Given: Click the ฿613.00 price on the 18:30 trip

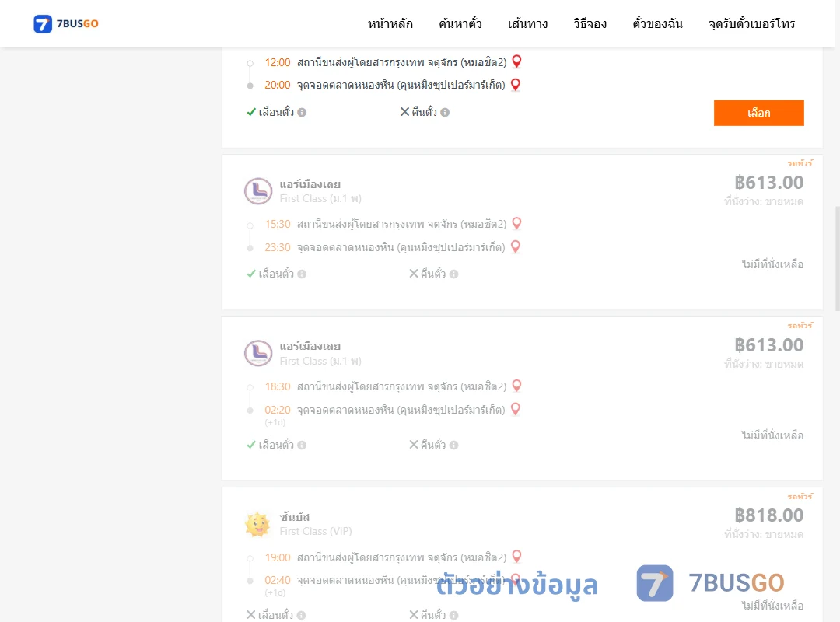Looking at the screenshot, I should pyautogui.click(x=768, y=345).
